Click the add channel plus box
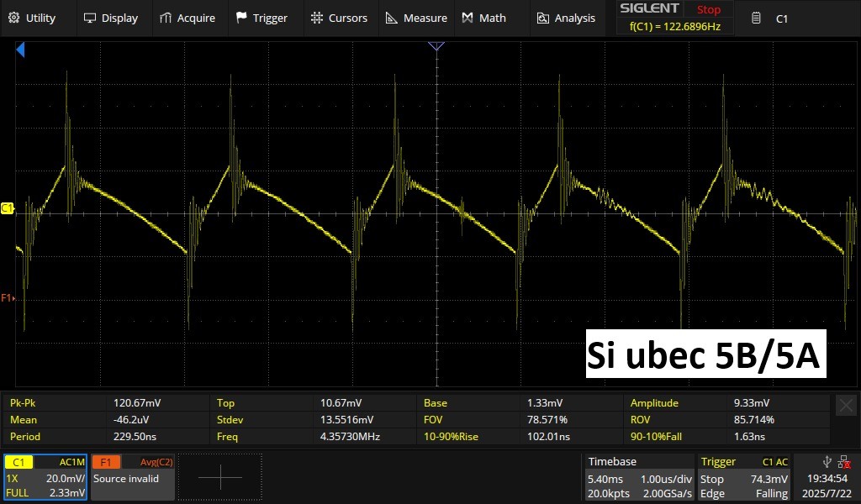The width and height of the screenshot is (861, 504). [x=219, y=477]
